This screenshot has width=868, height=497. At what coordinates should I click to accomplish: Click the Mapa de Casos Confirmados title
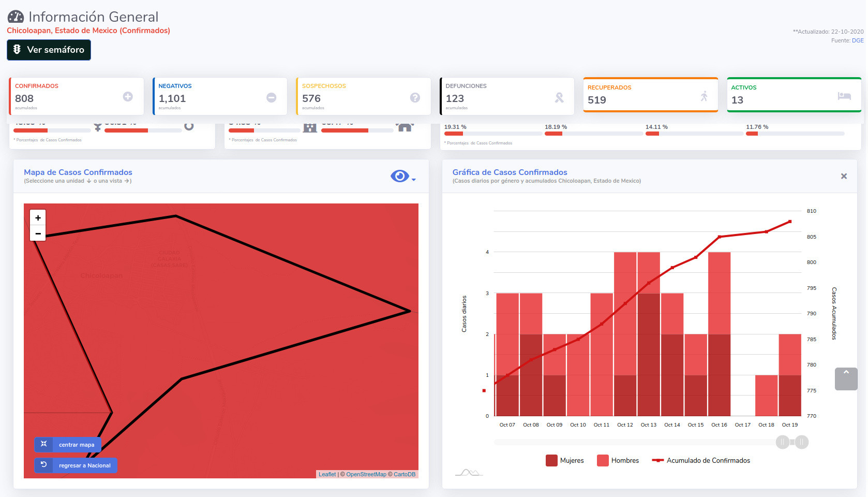click(78, 172)
